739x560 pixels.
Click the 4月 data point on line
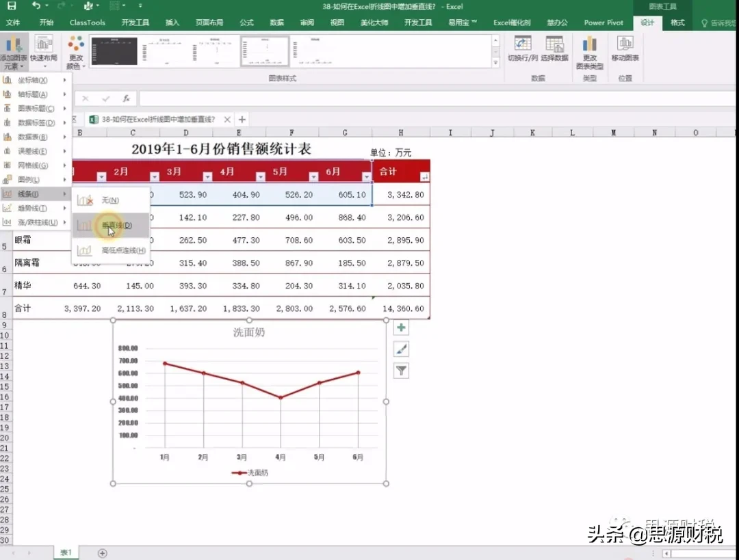[281, 397]
